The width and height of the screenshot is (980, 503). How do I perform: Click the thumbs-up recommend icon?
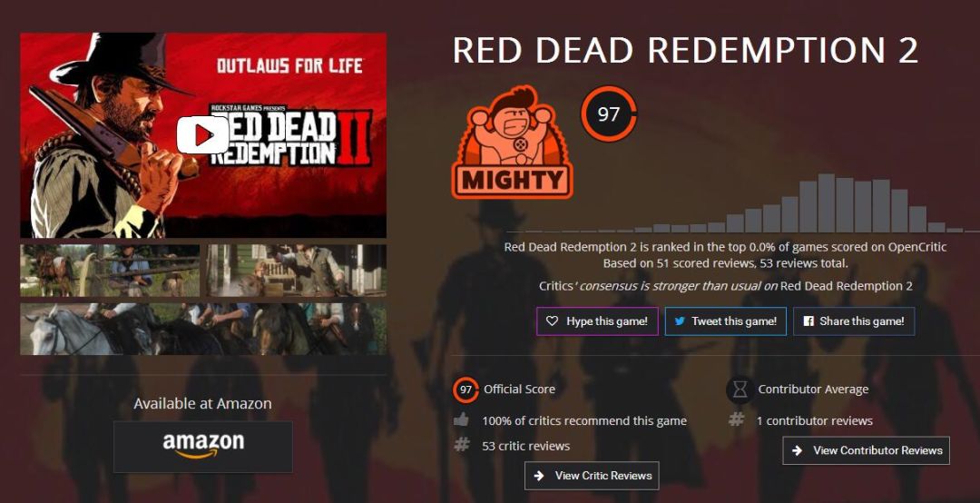coord(461,419)
